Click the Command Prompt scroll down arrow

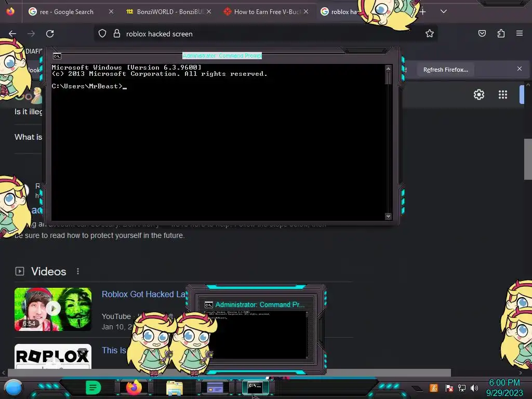click(x=388, y=216)
